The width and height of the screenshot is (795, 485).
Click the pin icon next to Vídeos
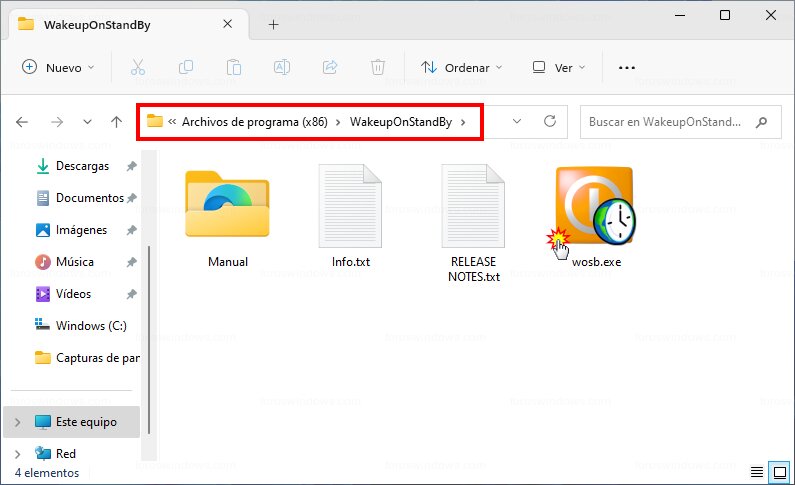[x=131, y=294]
